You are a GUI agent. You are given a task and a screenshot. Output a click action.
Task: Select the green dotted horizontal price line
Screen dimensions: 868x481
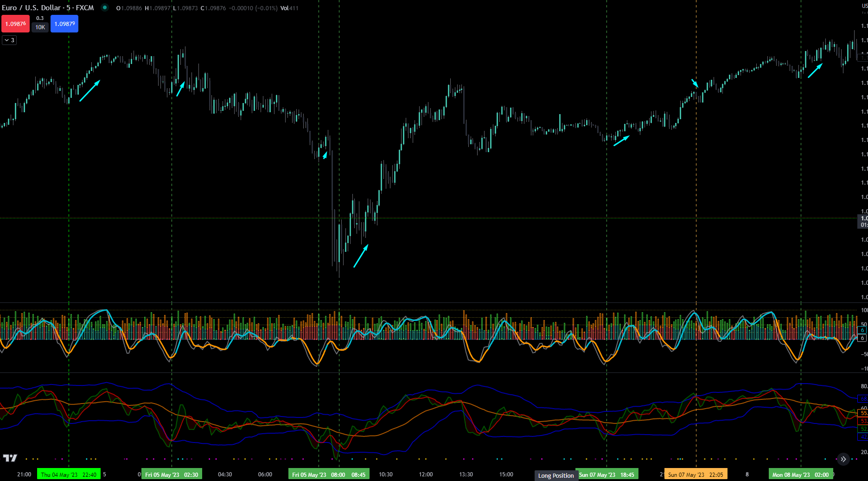[x=428, y=218]
